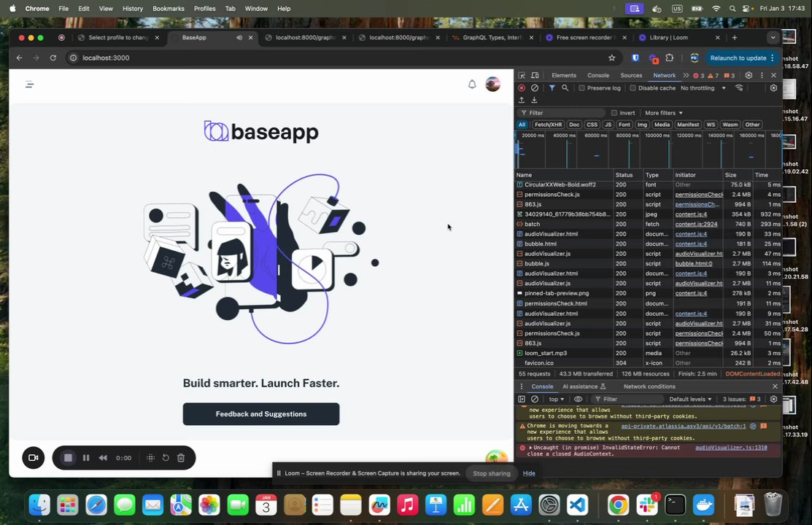The image size is (812, 525).
Task: Pause the Loom recording
Action: point(86,458)
